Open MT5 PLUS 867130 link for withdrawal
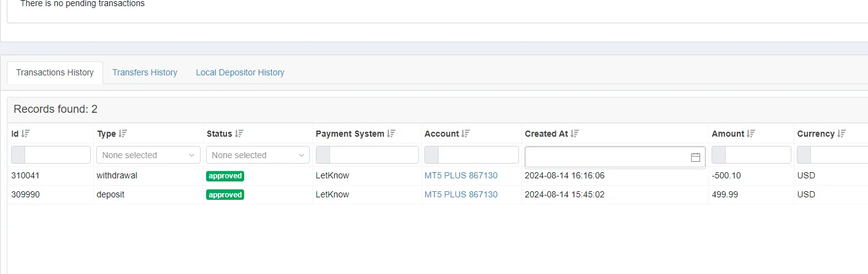 pyautogui.click(x=461, y=175)
